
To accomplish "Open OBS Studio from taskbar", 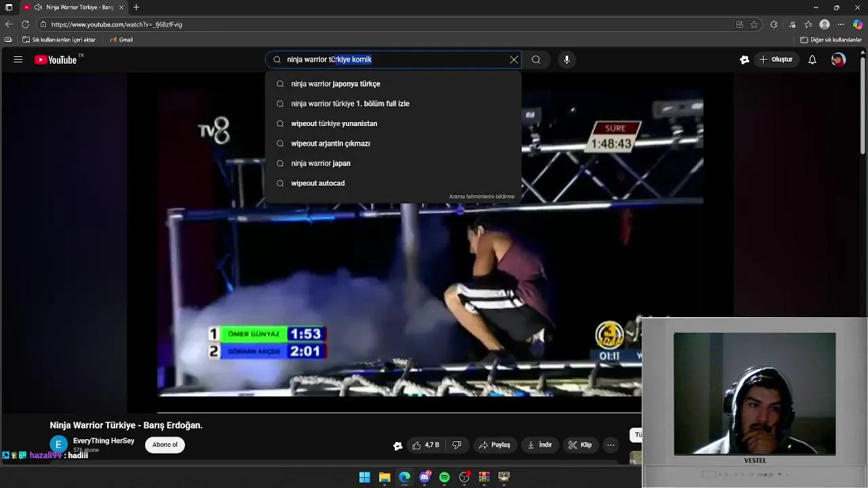I will (x=465, y=477).
